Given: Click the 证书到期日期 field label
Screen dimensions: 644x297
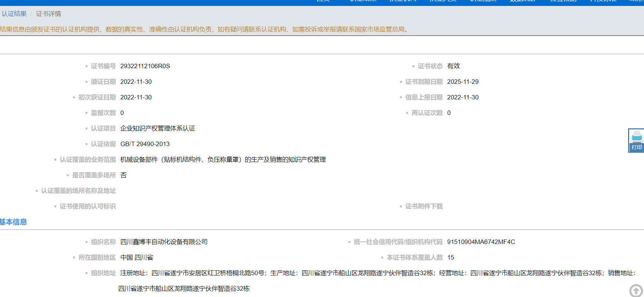Looking at the screenshot, I should (424, 82).
